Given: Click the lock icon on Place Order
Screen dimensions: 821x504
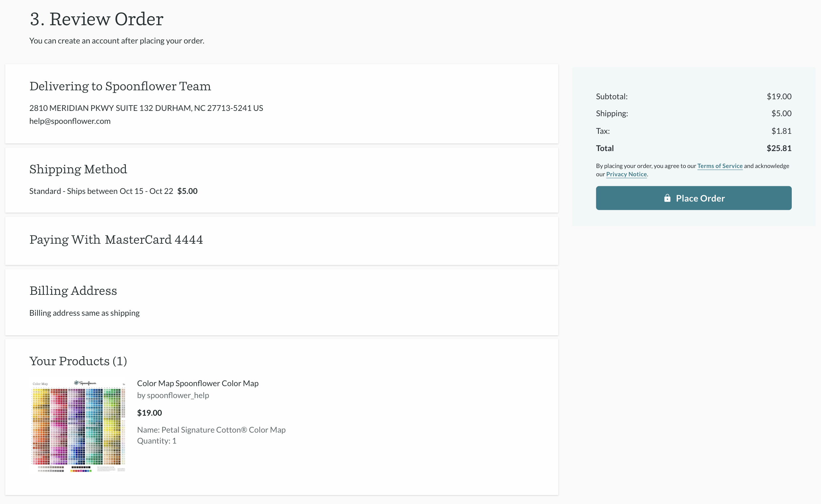Looking at the screenshot, I should coord(667,198).
